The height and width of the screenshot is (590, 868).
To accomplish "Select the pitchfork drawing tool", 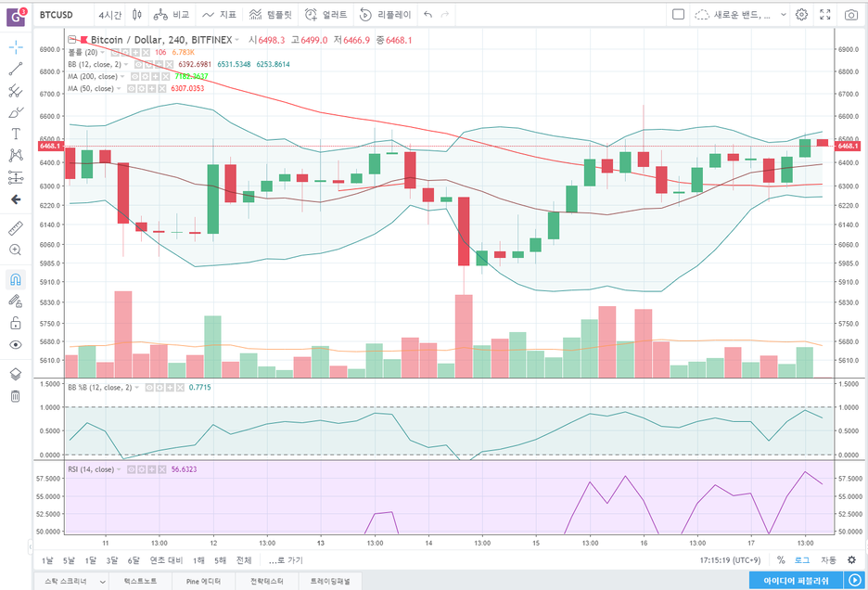I will pyautogui.click(x=16, y=91).
